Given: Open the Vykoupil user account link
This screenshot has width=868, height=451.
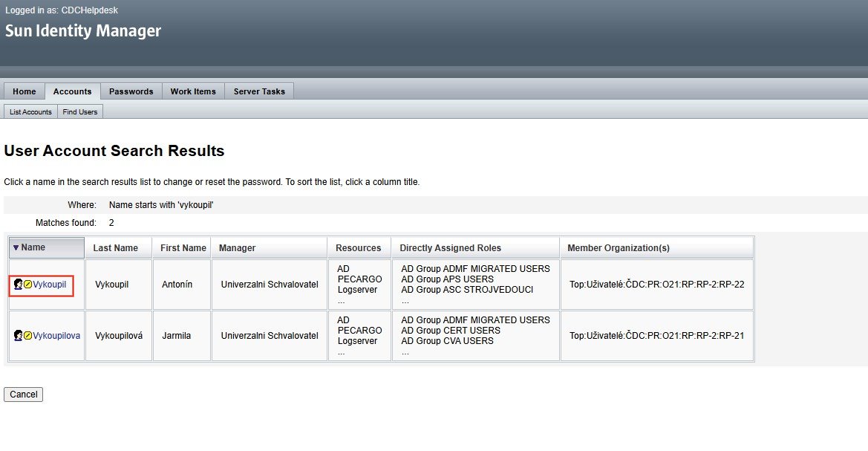Looking at the screenshot, I should coord(50,285).
